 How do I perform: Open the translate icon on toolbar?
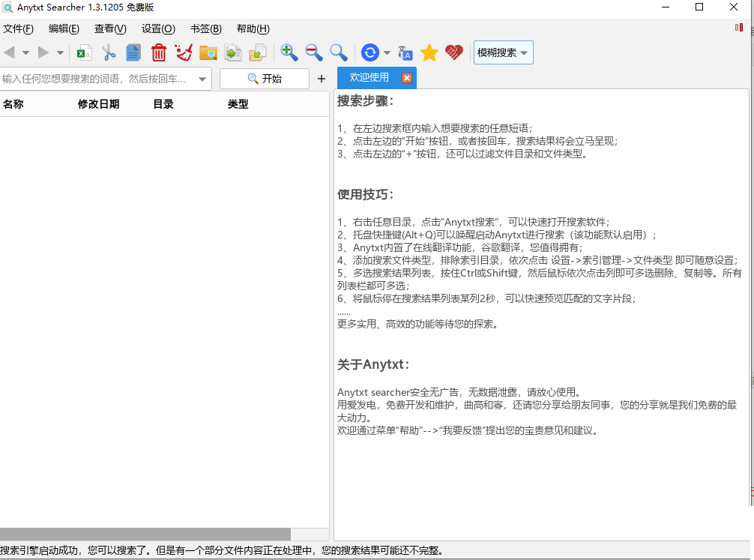405,52
